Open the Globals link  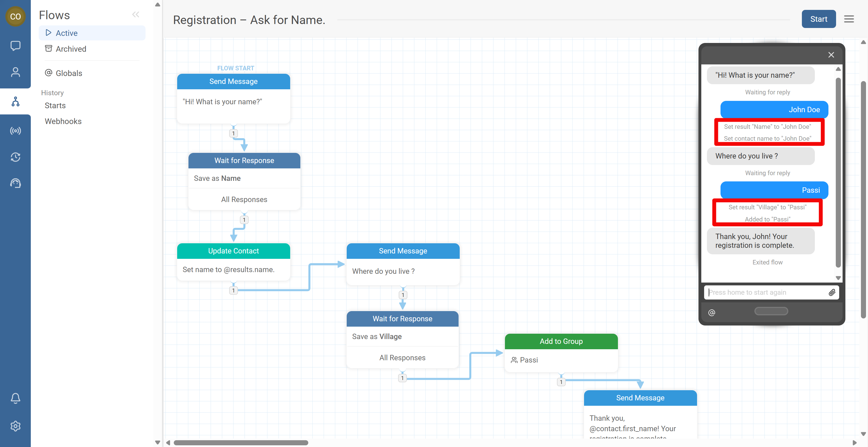click(69, 73)
